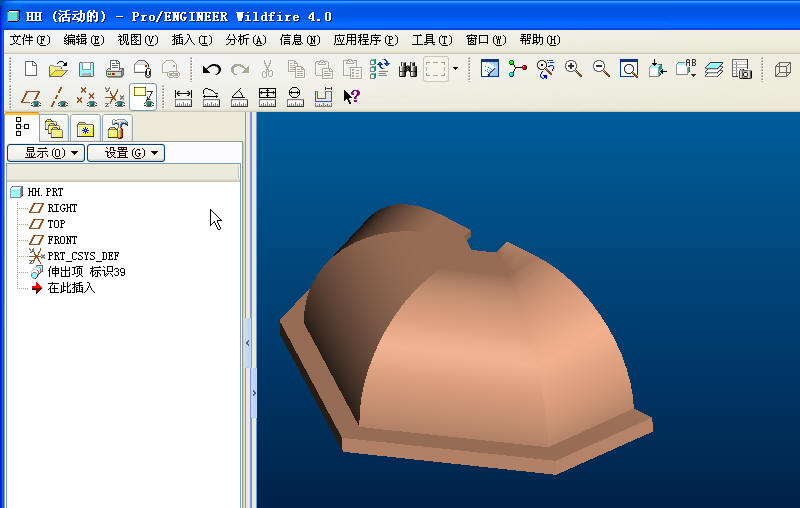Switch to the model tree tab
Screen dimensions: 800x508
point(22,127)
